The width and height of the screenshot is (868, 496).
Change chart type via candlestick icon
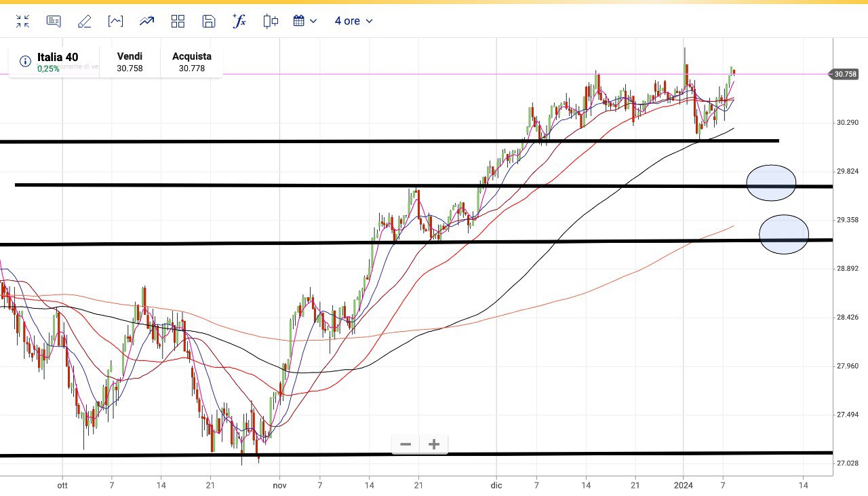tap(271, 21)
